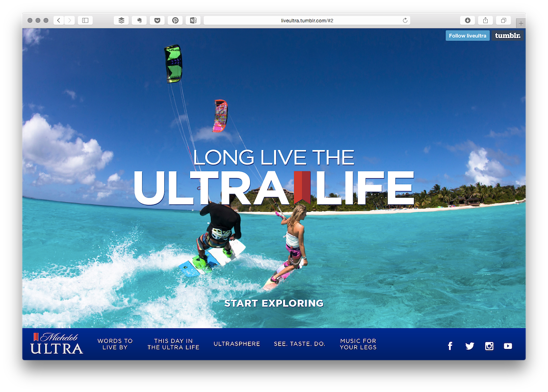The height and width of the screenshot is (392, 548).
Task: Toggle the Safari sidebar button
Action: click(85, 20)
